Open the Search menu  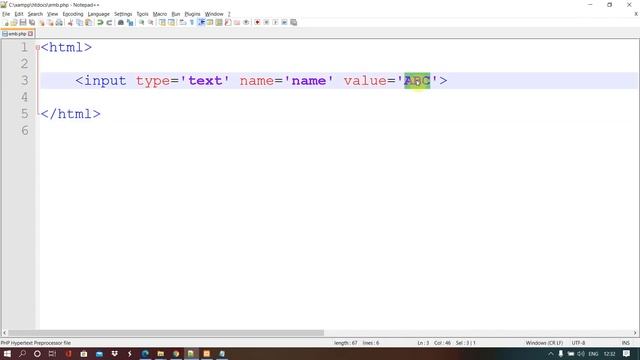35,14
